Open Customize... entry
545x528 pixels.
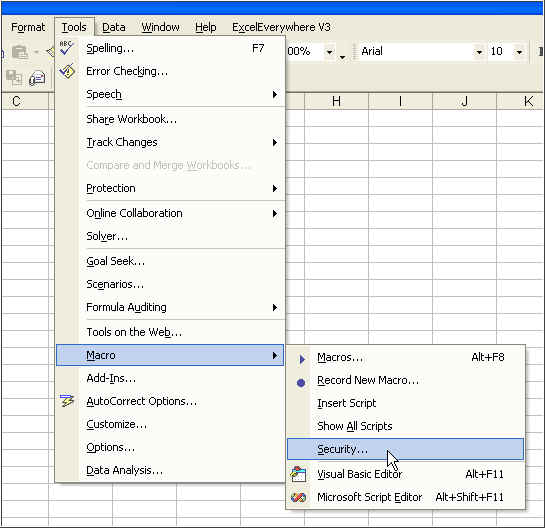click(x=170, y=424)
